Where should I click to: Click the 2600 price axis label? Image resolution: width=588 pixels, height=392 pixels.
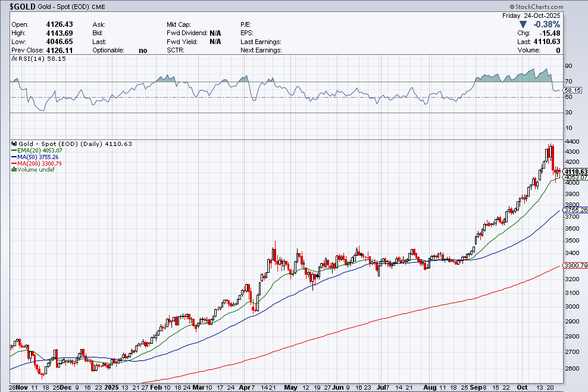click(x=573, y=368)
